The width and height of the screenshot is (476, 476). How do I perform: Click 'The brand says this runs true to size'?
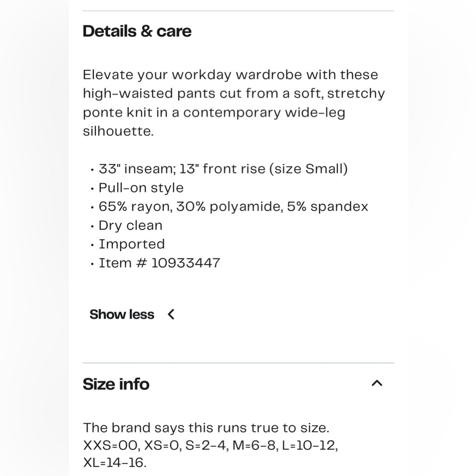tap(206, 428)
